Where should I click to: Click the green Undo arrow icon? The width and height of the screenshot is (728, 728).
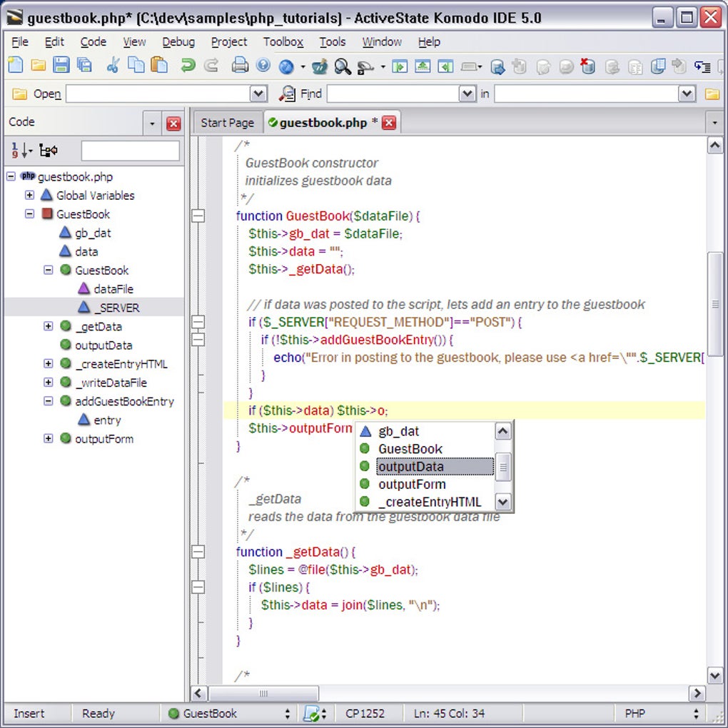coord(188,66)
